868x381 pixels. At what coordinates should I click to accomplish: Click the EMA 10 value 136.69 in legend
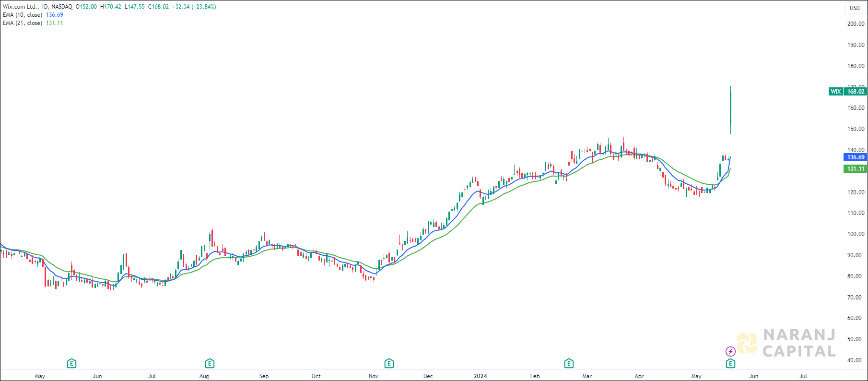[54, 15]
